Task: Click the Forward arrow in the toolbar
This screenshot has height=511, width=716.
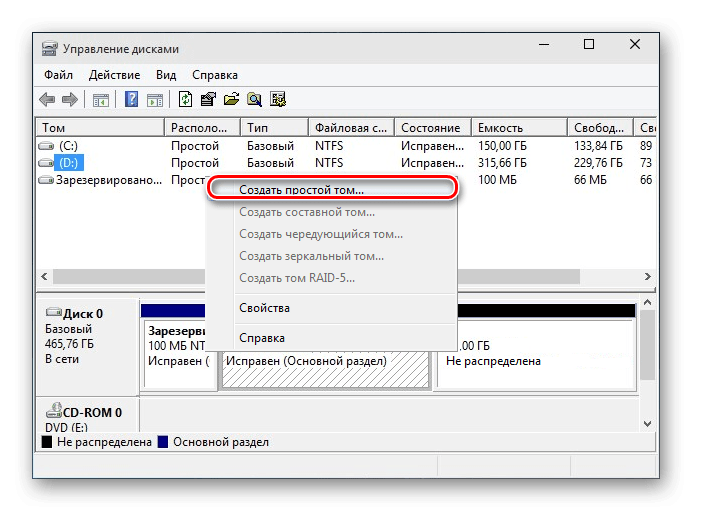Action: [x=70, y=99]
